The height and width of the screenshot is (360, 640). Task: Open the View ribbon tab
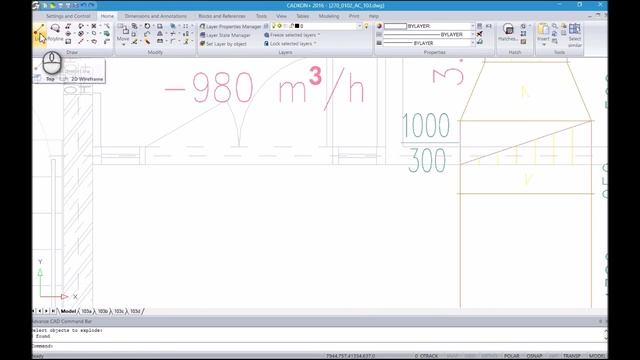(281, 16)
